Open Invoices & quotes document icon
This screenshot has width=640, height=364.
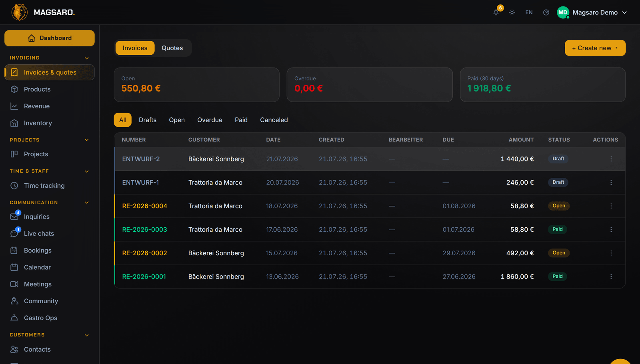14,72
